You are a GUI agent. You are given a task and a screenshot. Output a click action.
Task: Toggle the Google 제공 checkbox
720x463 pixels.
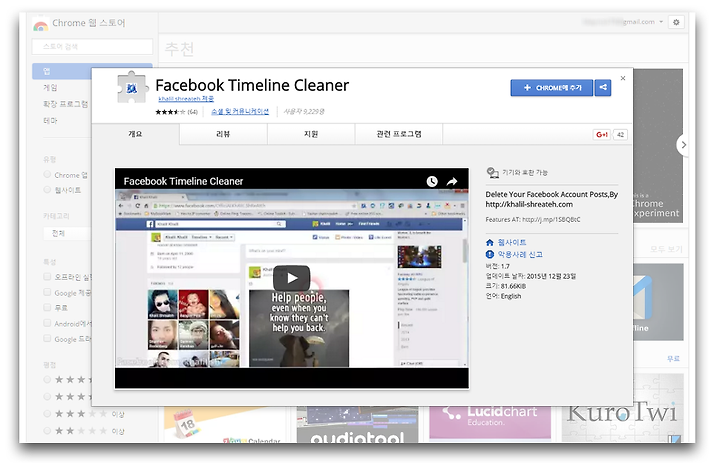pos(47,292)
